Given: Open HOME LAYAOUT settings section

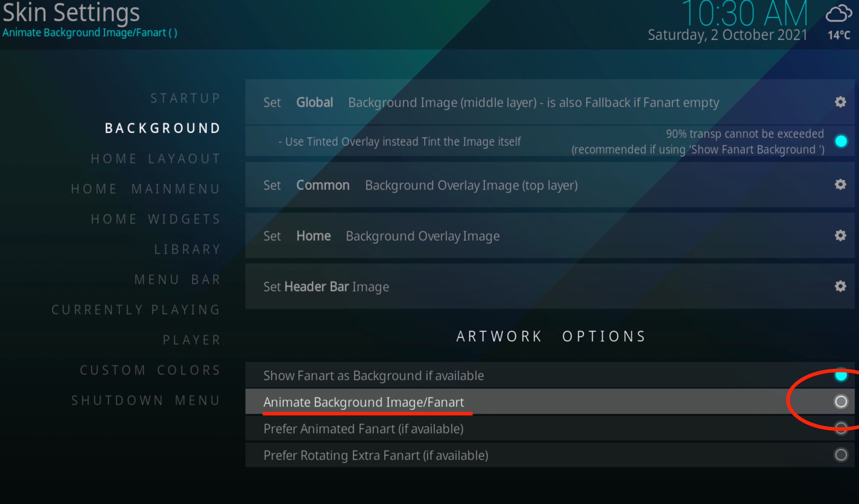Looking at the screenshot, I should pyautogui.click(x=155, y=158).
